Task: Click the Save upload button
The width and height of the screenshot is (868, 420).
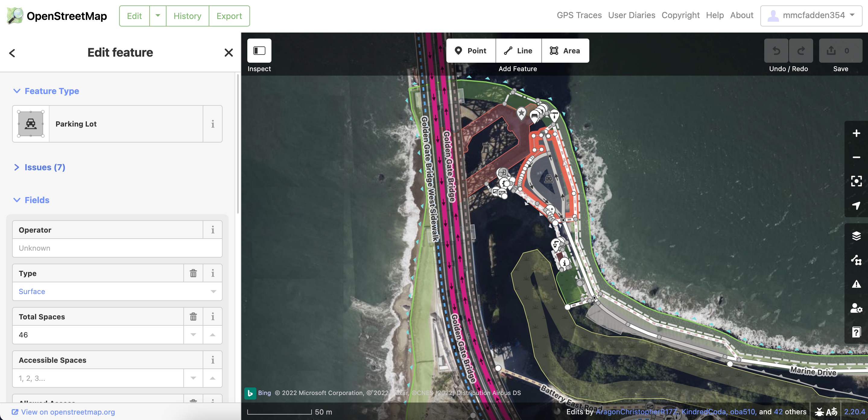Action: 840,51
